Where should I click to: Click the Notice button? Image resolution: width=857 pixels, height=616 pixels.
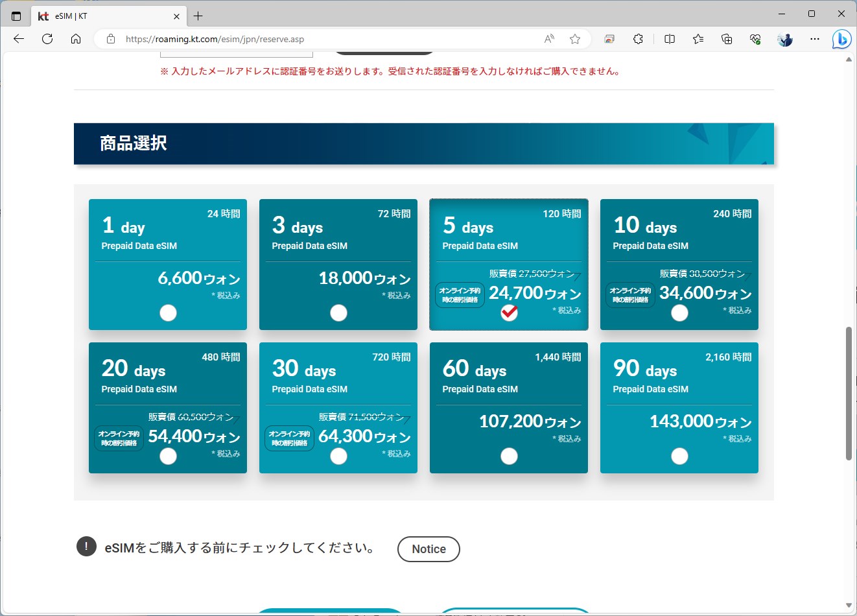coord(428,549)
